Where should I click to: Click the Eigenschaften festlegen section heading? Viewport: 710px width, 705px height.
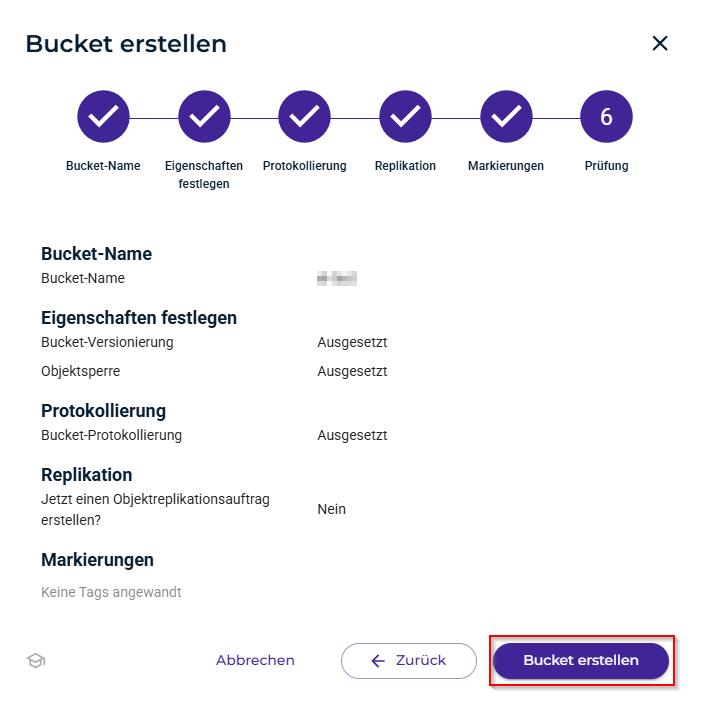139,318
